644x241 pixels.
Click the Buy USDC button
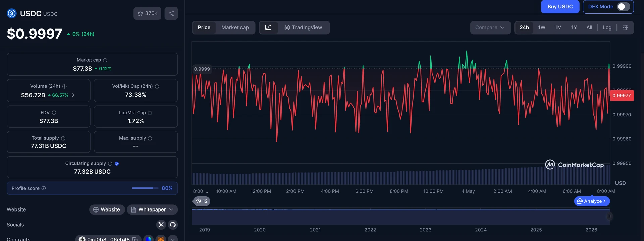point(560,7)
